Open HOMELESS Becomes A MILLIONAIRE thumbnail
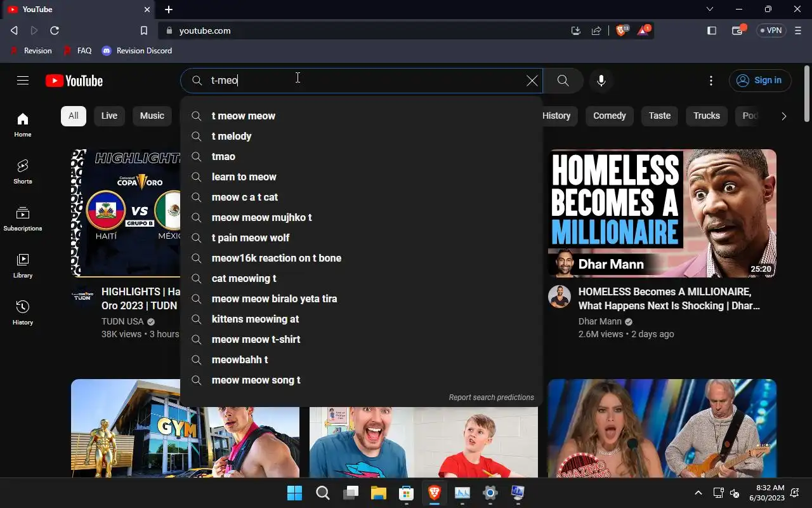Image resolution: width=812 pixels, height=508 pixels. click(662, 213)
